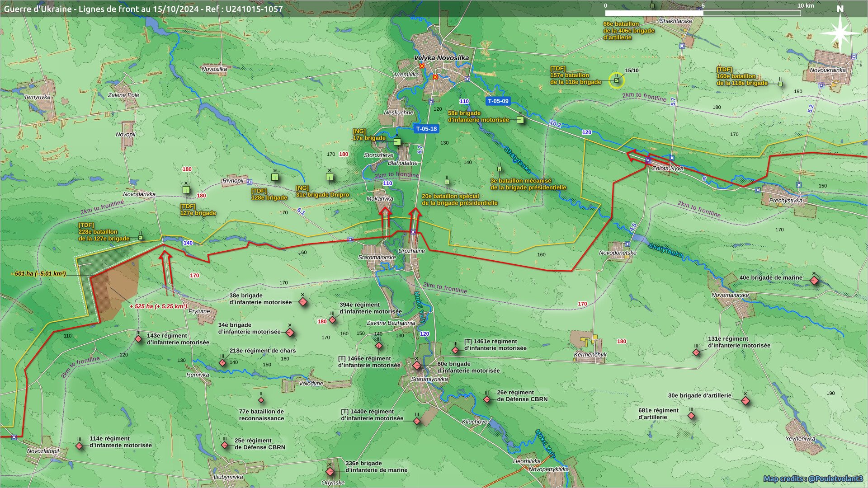This screenshot has height=488, width=868.
Task: Click the '- 501 ha (- 5.01 km²)' label
Action: pos(38,274)
